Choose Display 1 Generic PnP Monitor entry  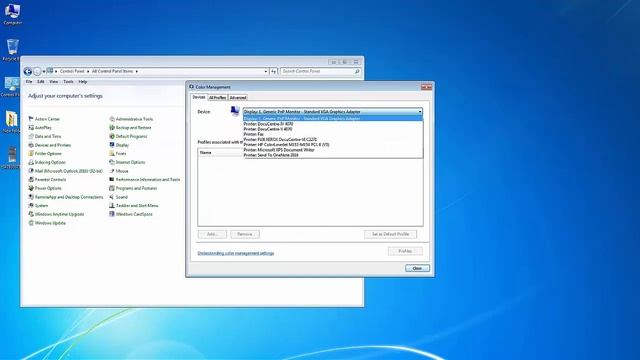tap(333, 118)
